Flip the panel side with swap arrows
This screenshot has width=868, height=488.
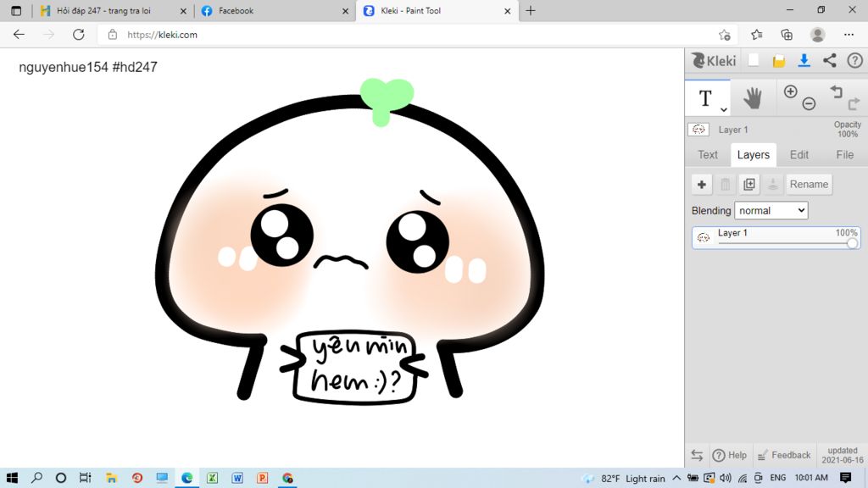point(697,455)
